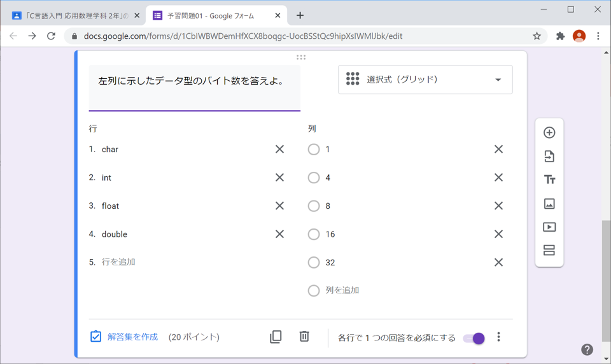Duplicate this question with copy icon
This screenshot has width=611, height=364.
[276, 337]
